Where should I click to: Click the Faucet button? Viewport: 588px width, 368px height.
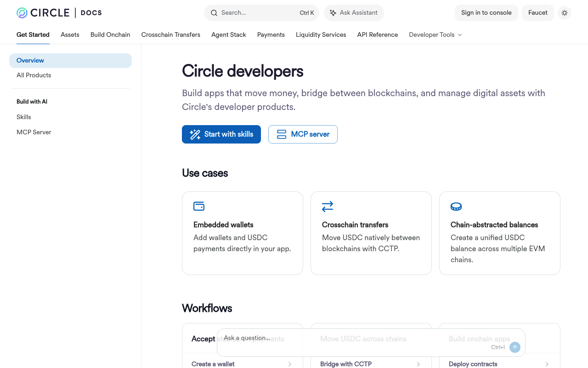pos(538,13)
